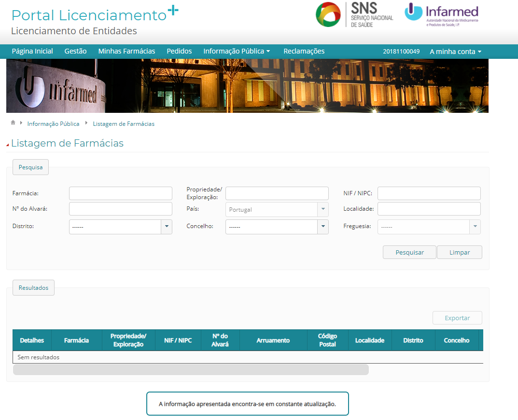Collapse the Listagem de Farmácias section triangle
The image size is (518, 420).
click(x=8, y=145)
